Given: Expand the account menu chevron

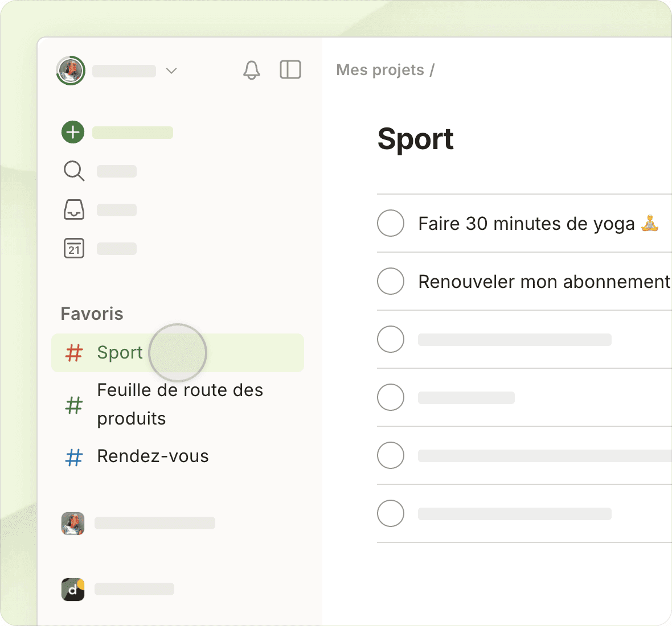Looking at the screenshot, I should click(171, 71).
